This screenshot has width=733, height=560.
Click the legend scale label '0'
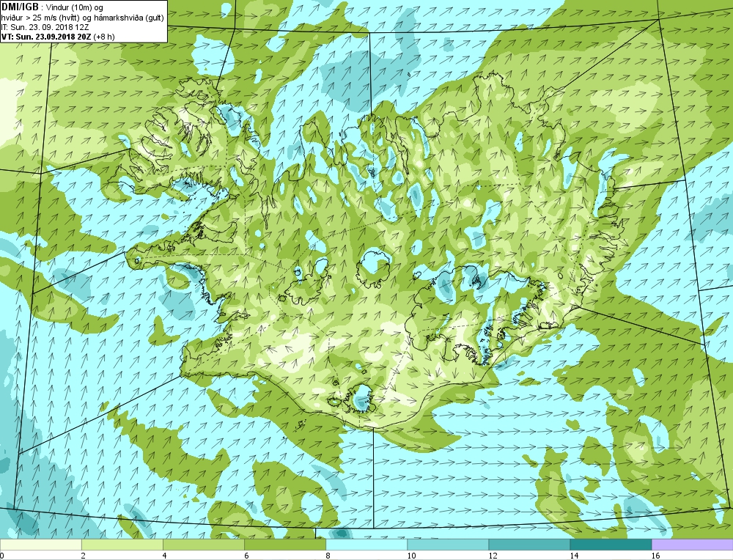[2, 556]
